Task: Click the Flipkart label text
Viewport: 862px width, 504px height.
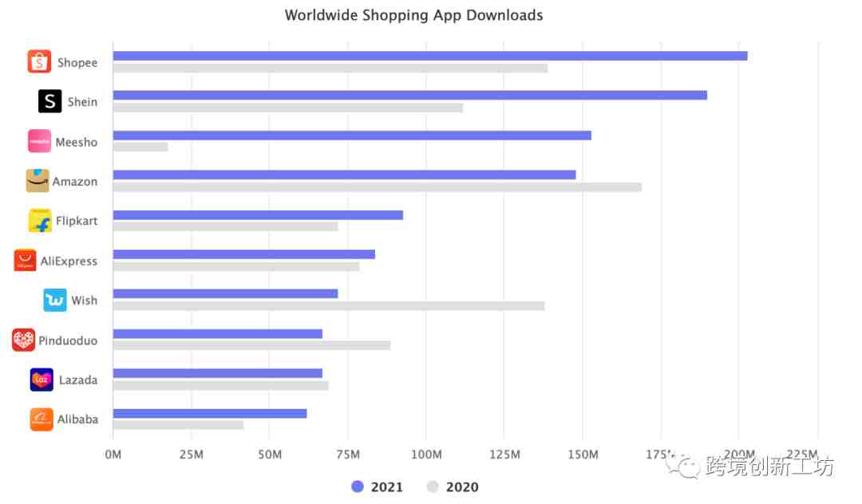Action: tap(77, 221)
